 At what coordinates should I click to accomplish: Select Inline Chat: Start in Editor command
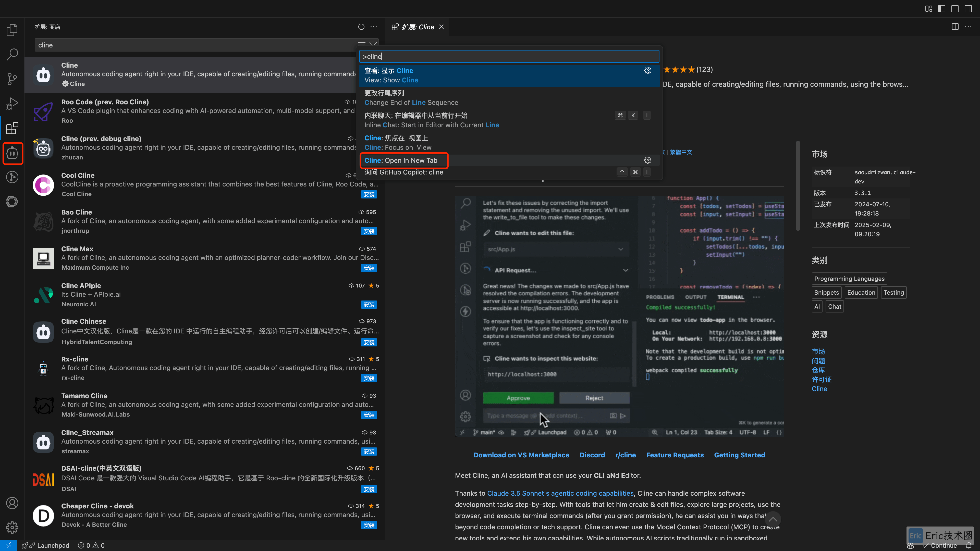click(x=509, y=120)
